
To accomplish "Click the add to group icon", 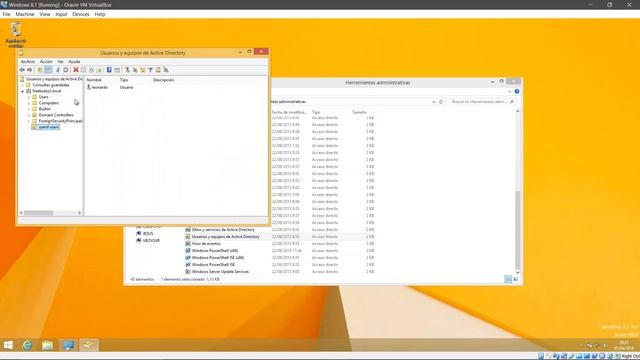I will (166, 70).
